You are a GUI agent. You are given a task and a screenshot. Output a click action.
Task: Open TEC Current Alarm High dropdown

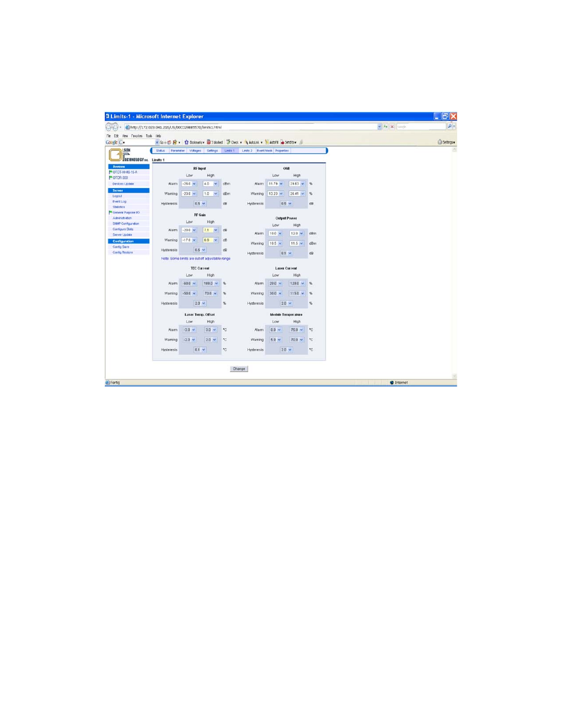coord(210,284)
